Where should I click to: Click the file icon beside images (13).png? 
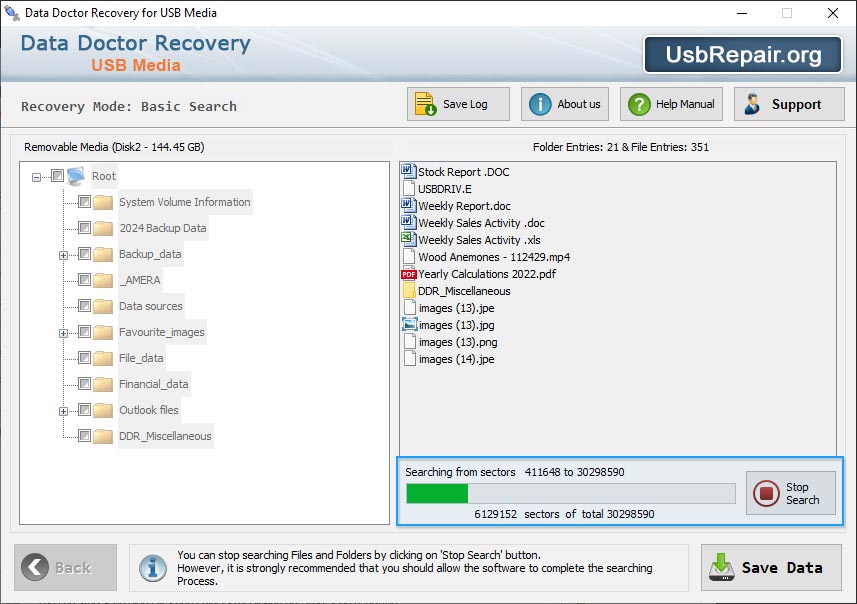[409, 342]
